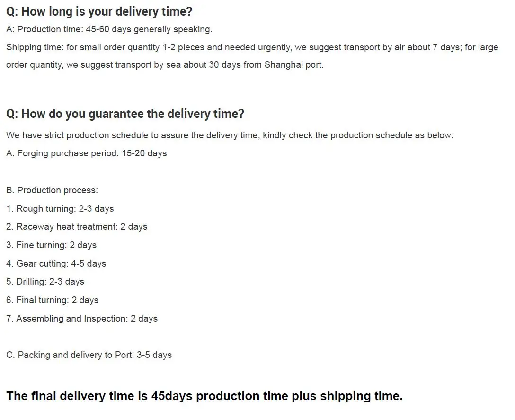Select the 'A. Forging purchase period: 15-20 days' line
Screen dimensions: 515x420
click(86, 153)
